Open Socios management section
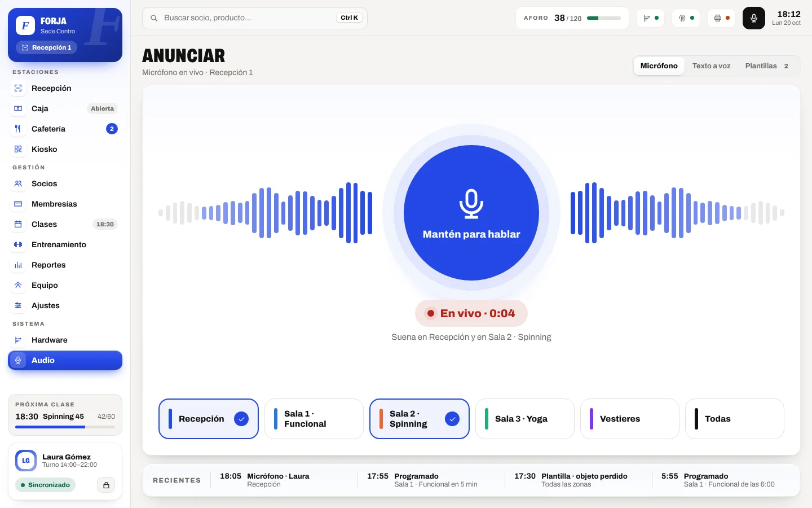The height and width of the screenshot is (508, 812). (65, 183)
